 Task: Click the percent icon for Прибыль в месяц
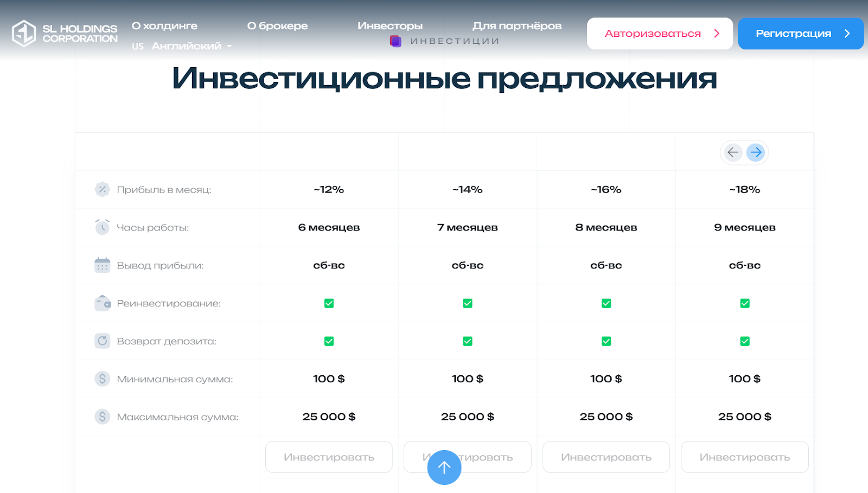point(102,189)
